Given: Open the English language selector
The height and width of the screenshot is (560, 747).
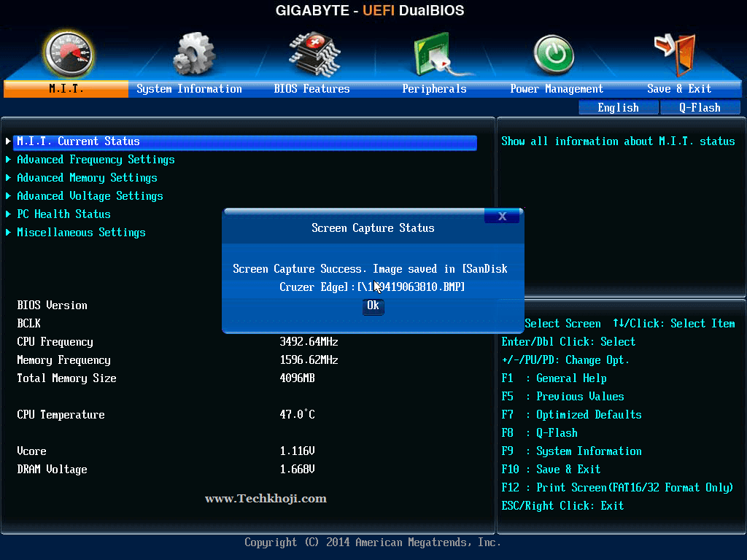Looking at the screenshot, I should pyautogui.click(x=618, y=108).
